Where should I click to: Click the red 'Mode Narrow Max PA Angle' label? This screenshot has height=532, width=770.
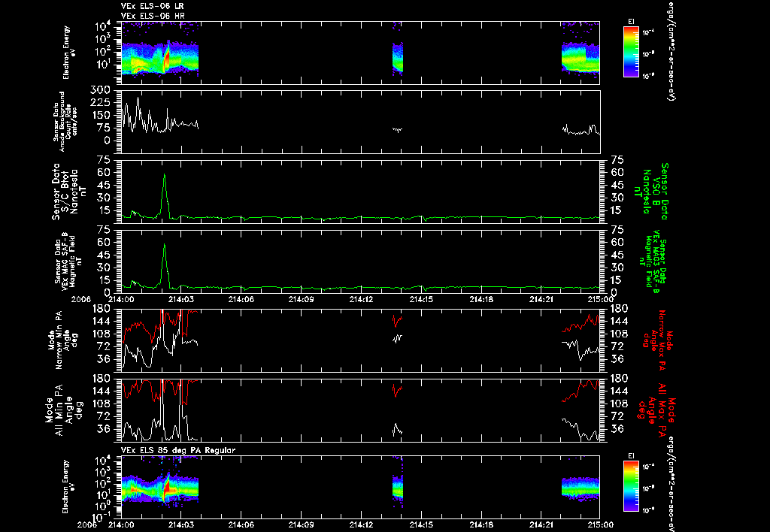coord(655,340)
